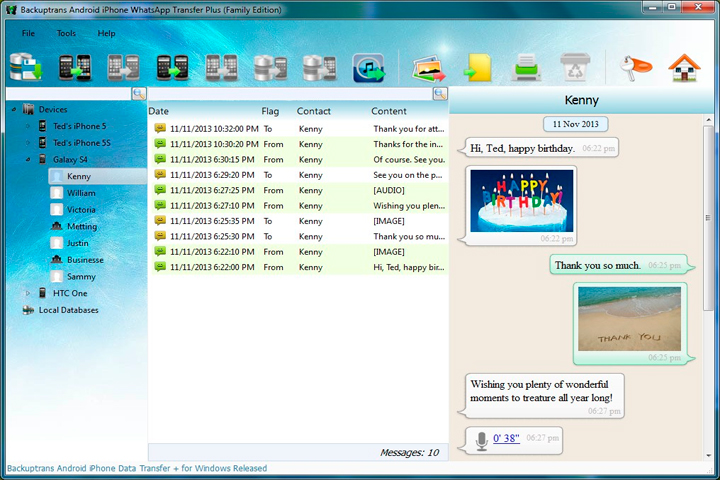Select Ted's iPhone 5S device
The width and height of the screenshot is (720, 480).
(x=82, y=143)
